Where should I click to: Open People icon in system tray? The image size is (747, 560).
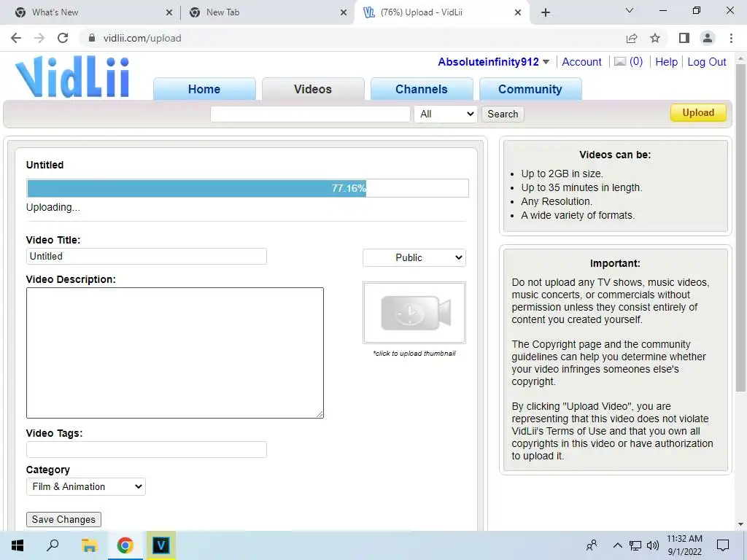point(592,545)
